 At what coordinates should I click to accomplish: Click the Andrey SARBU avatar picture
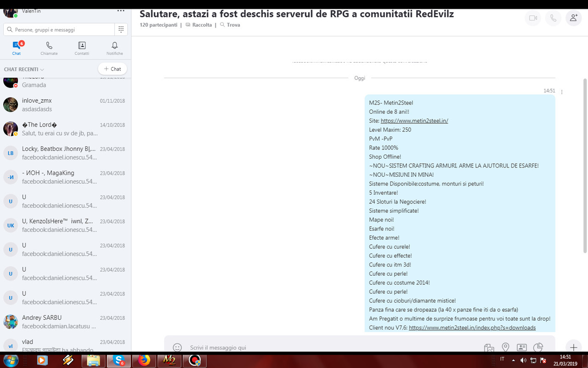coord(11,322)
